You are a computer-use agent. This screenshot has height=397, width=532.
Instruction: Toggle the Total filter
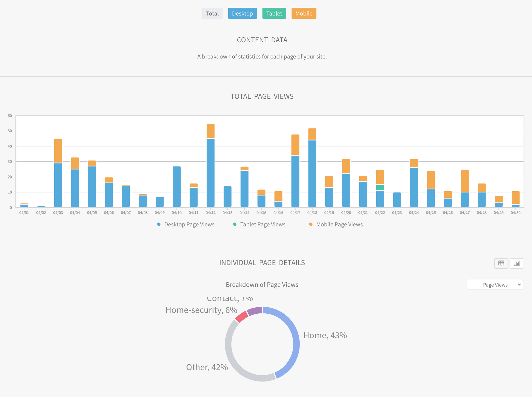(212, 13)
